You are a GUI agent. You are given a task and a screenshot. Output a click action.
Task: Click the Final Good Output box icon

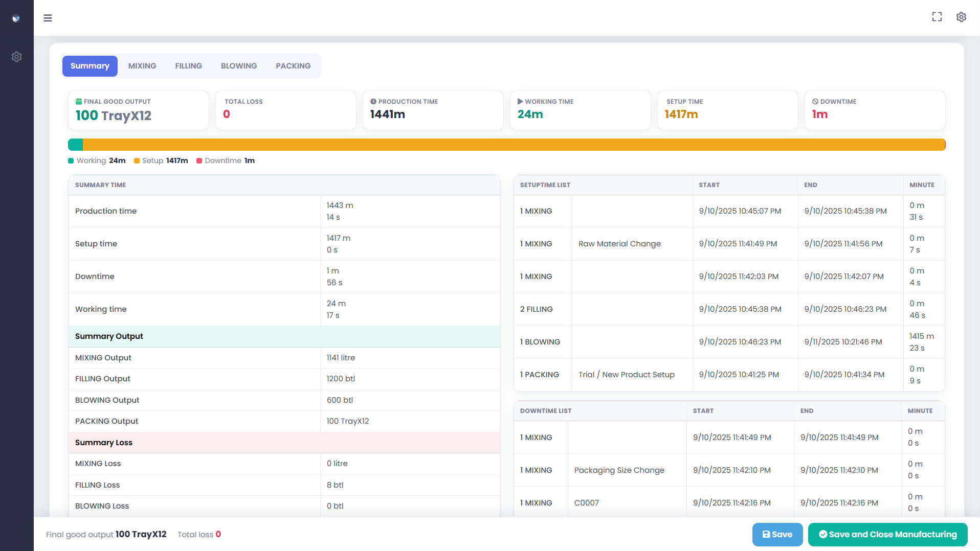[79, 101]
